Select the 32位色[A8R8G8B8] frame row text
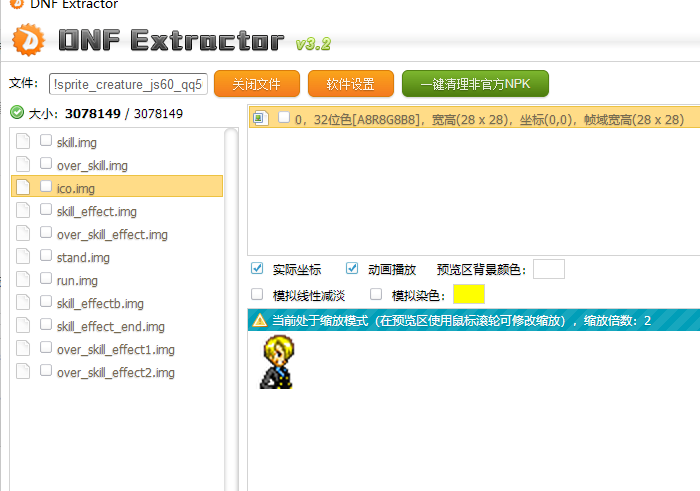This screenshot has height=491, width=700. pos(489,120)
